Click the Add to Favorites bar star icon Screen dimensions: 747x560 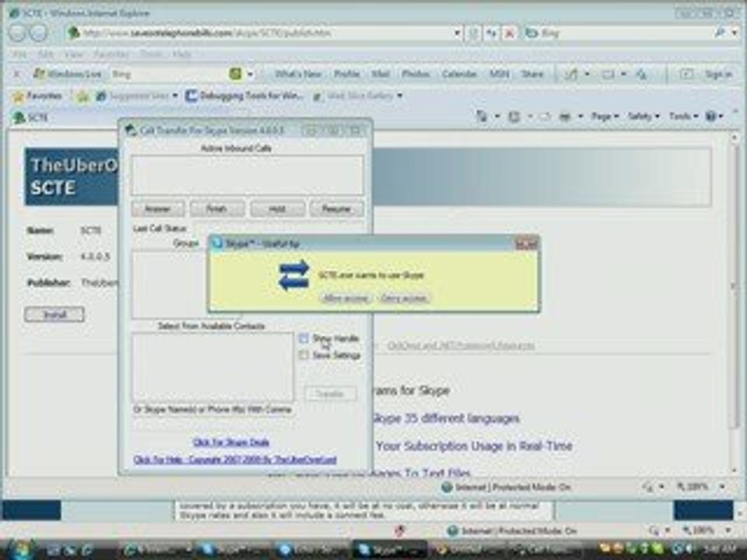click(82, 96)
